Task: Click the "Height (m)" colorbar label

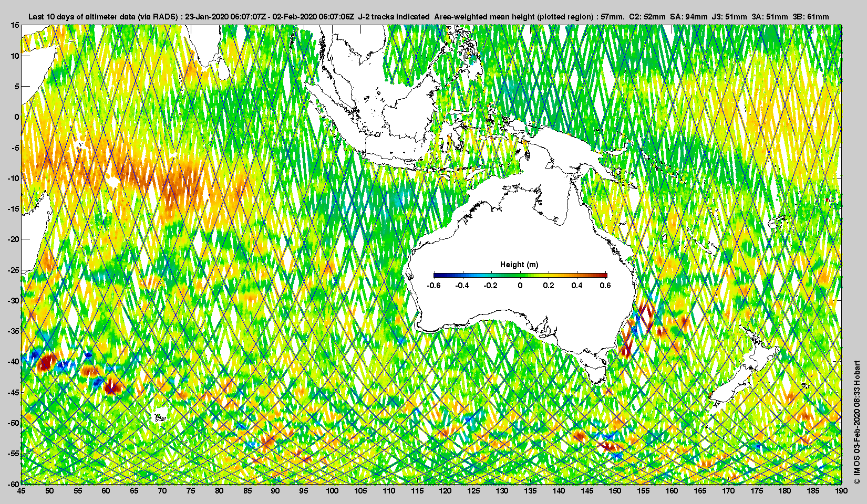Action: (x=519, y=265)
